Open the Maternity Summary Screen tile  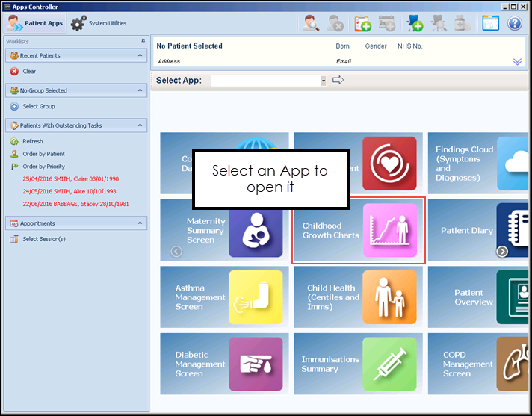[x=224, y=230]
